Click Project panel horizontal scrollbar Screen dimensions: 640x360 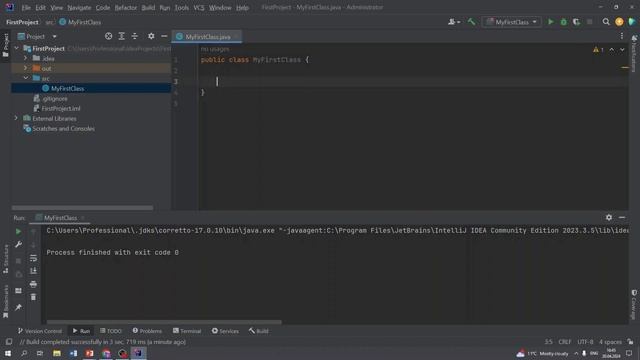click(82, 208)
